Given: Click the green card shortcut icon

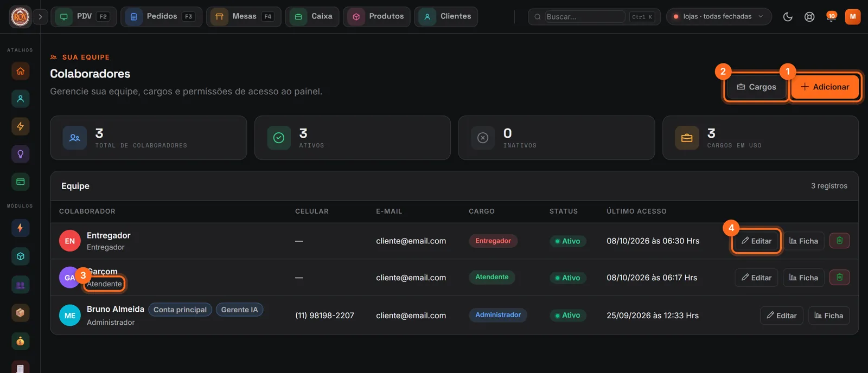Looking at the screenshot, I should pyautogui.click(x=21, y=182).
